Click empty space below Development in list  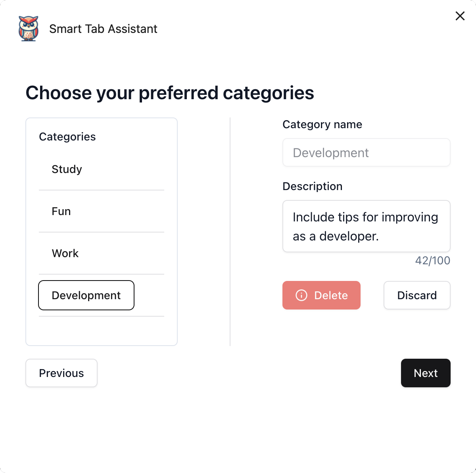point(102,331)
